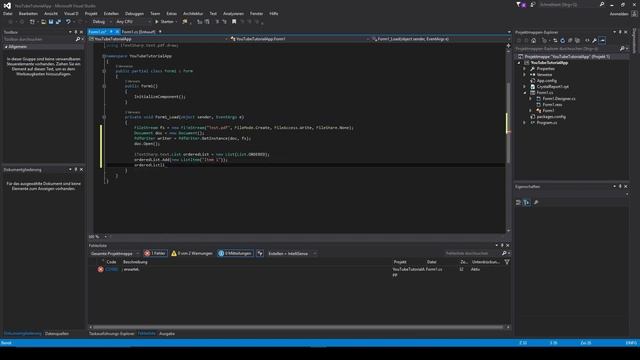Toggle the Warnungen filter button
This screenshot has height=360, width=640.
192,253
